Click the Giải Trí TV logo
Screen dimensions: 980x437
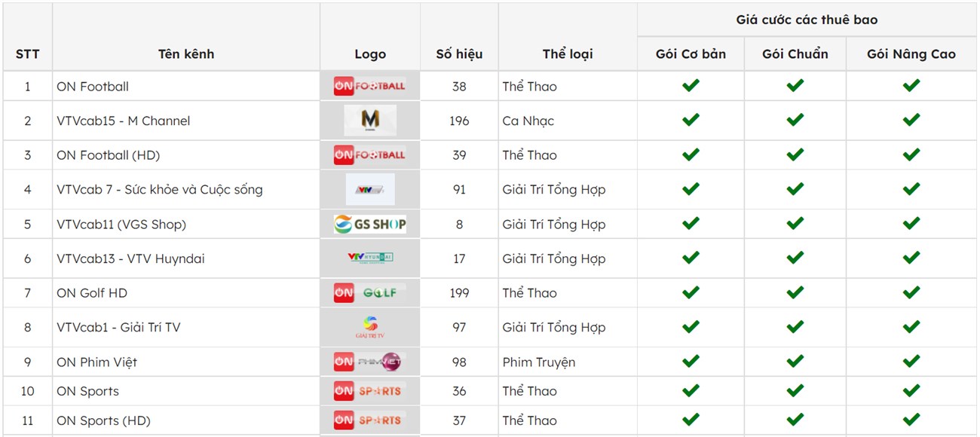(369, 327)
